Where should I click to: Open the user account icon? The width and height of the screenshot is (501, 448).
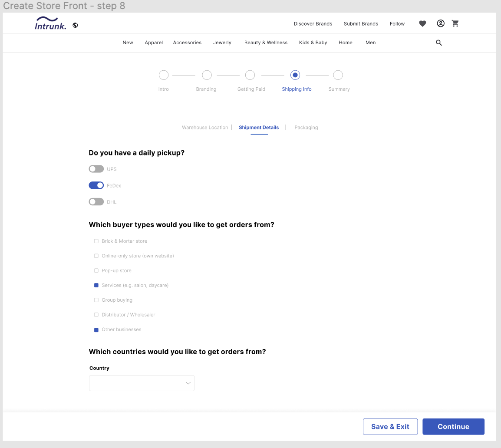click(x=441, y=23)
